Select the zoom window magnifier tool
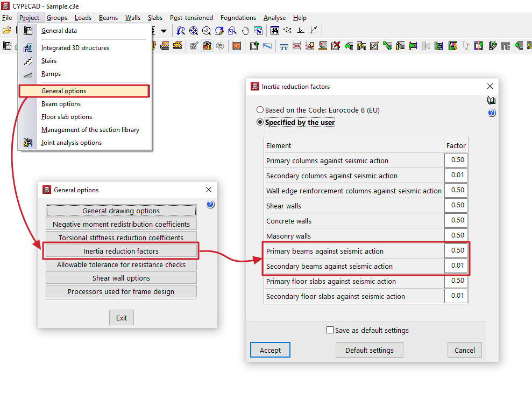This screenshot has width=532, height=405. (232, 31)
